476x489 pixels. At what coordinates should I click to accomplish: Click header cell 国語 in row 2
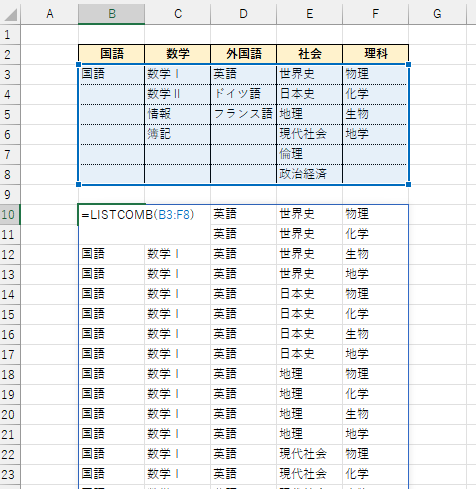pos(112,54)
